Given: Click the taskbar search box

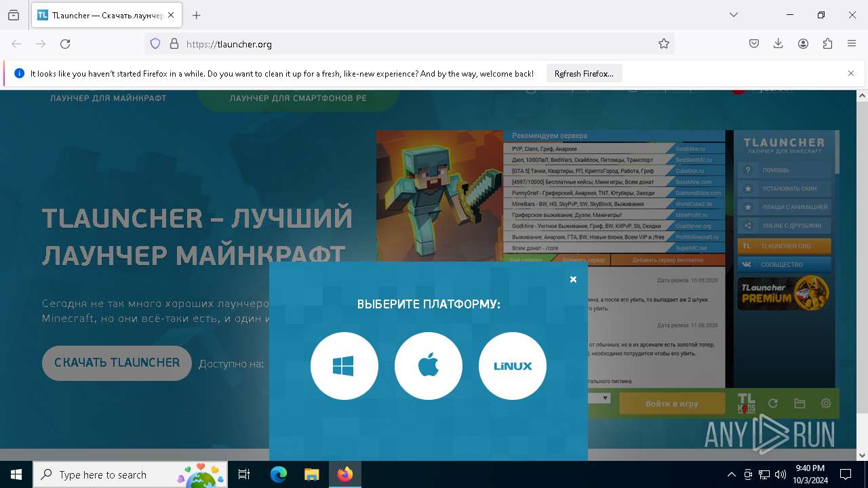Looking at the screenshot, I should click(x=130, y=474).
